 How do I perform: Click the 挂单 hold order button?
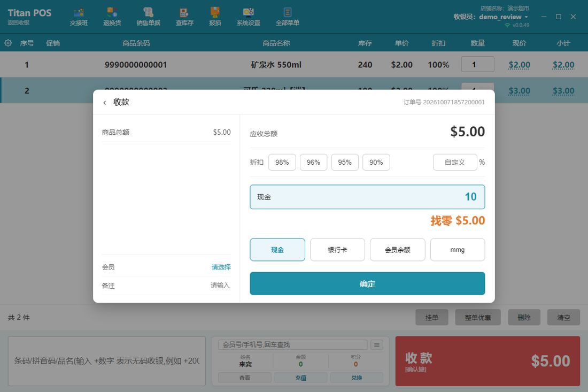click(x=431, y=317)
